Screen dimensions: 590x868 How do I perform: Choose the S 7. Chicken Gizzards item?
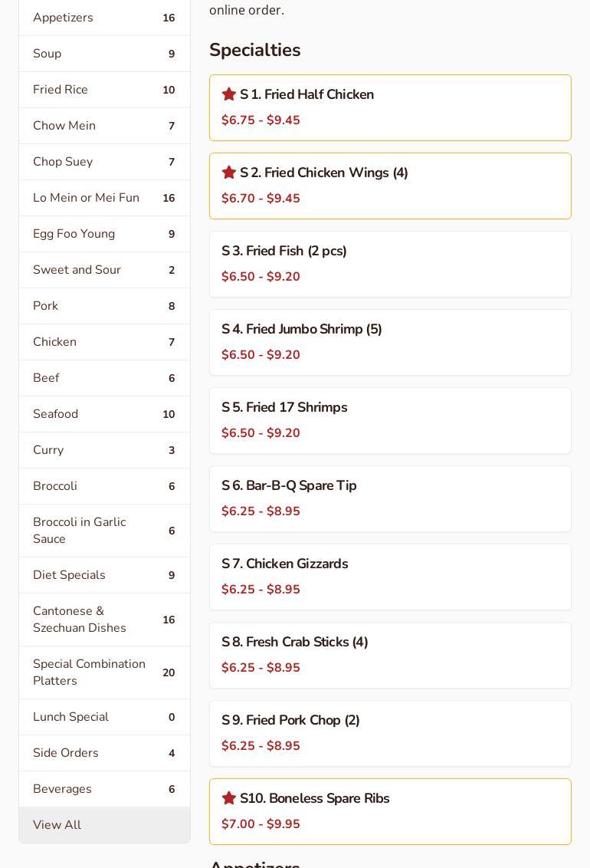pos(389,577)
